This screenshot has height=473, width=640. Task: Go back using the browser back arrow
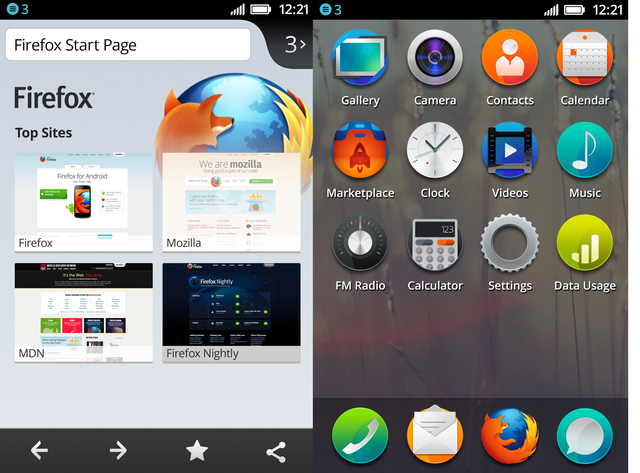[x=39, y=451]
